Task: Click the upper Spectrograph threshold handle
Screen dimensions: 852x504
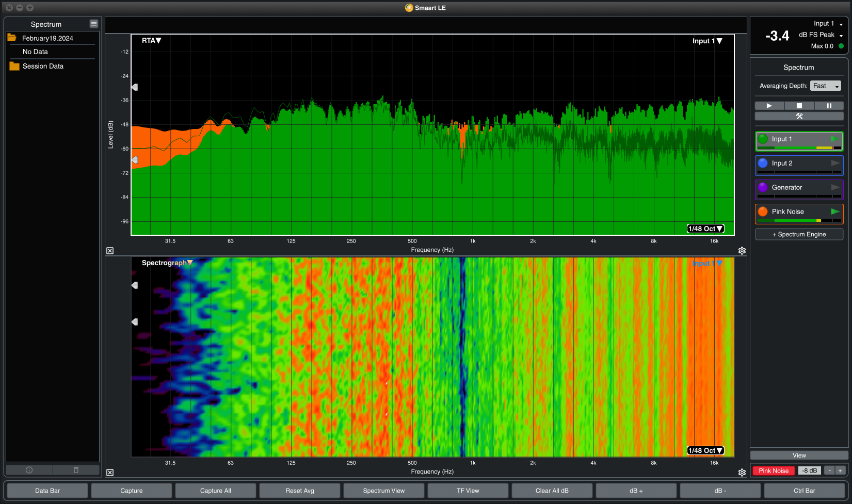Action: (135, 285)
